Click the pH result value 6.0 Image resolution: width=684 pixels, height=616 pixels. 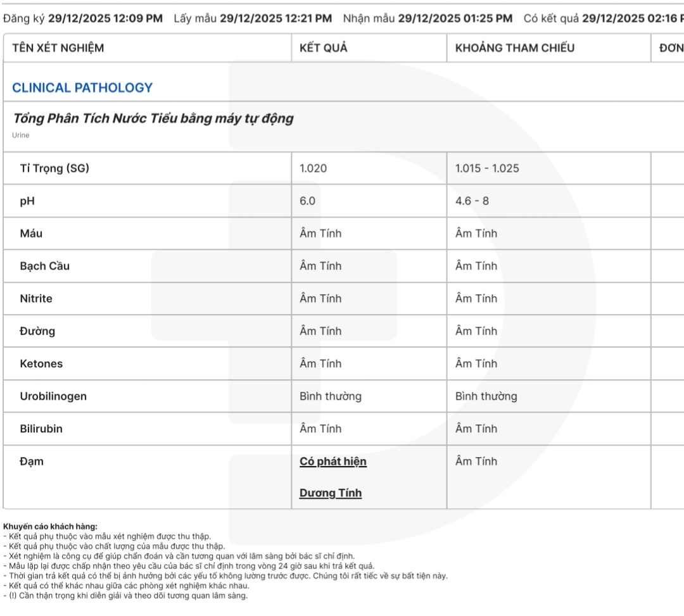307,201
